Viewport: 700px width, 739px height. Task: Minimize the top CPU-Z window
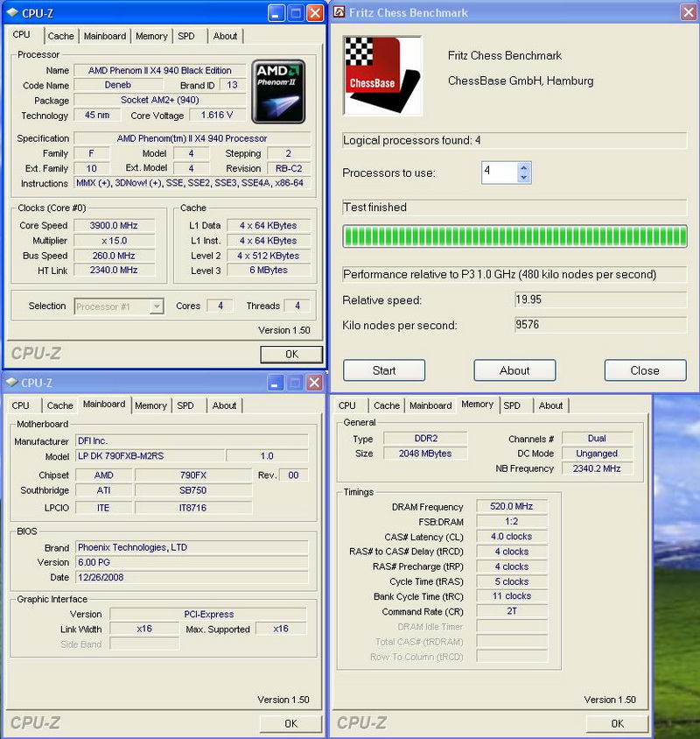(276, 13)
